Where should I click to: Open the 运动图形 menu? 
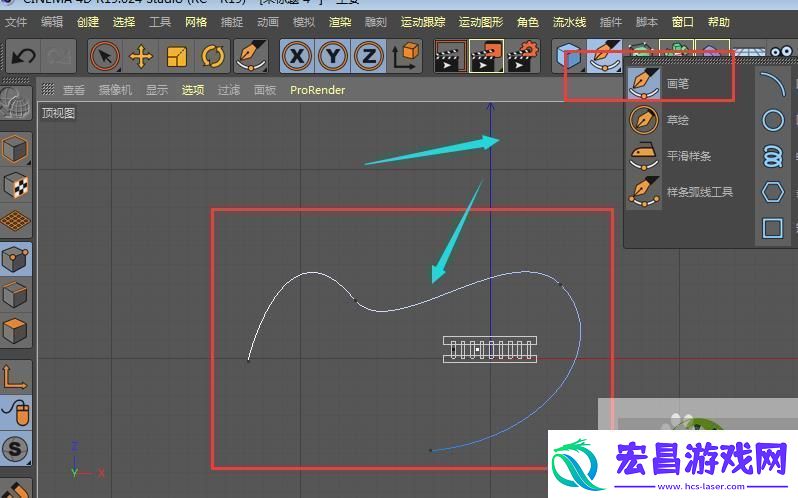pyautogui.click(x=480, y=22)
